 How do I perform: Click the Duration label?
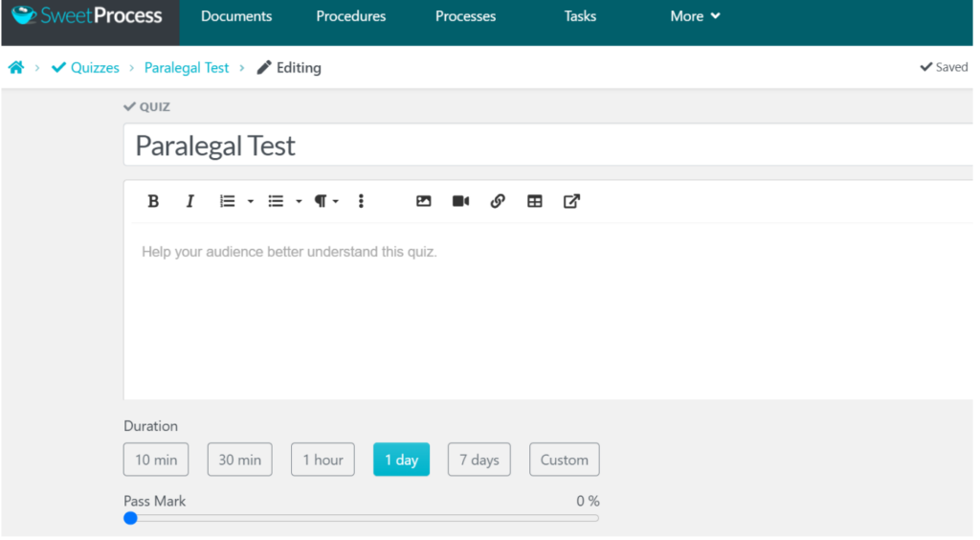(150, 426)
